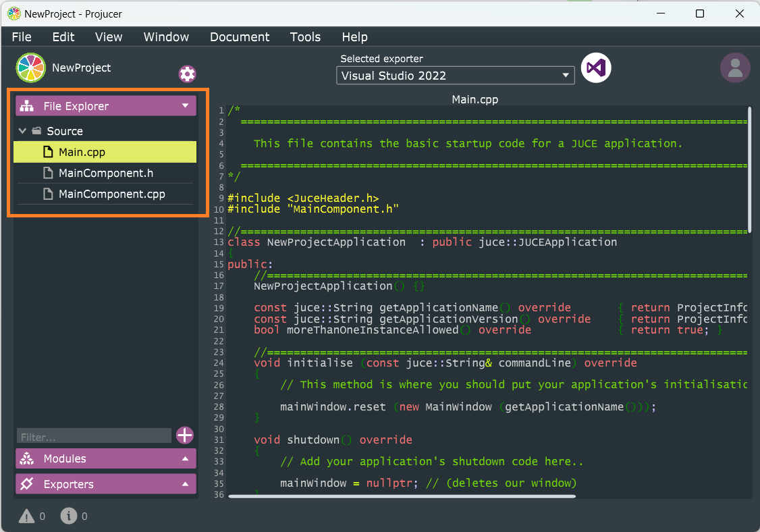Click line number 13 in the gutter

click(x=219, y=242)
